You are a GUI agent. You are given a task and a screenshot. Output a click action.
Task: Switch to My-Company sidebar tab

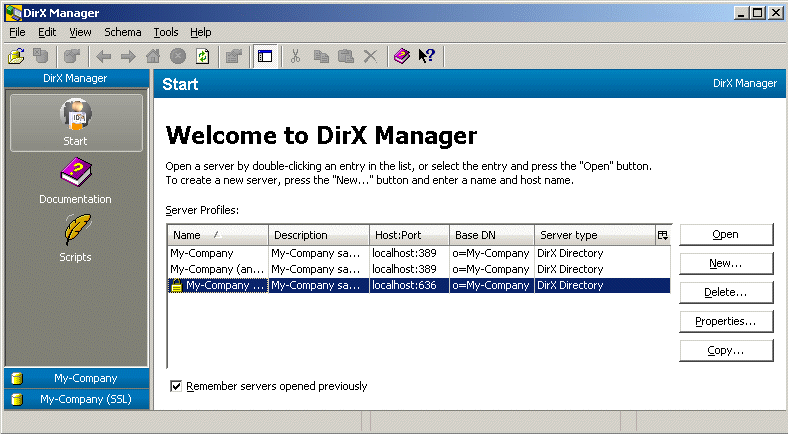pyautogui.click(x=77, y=378)
